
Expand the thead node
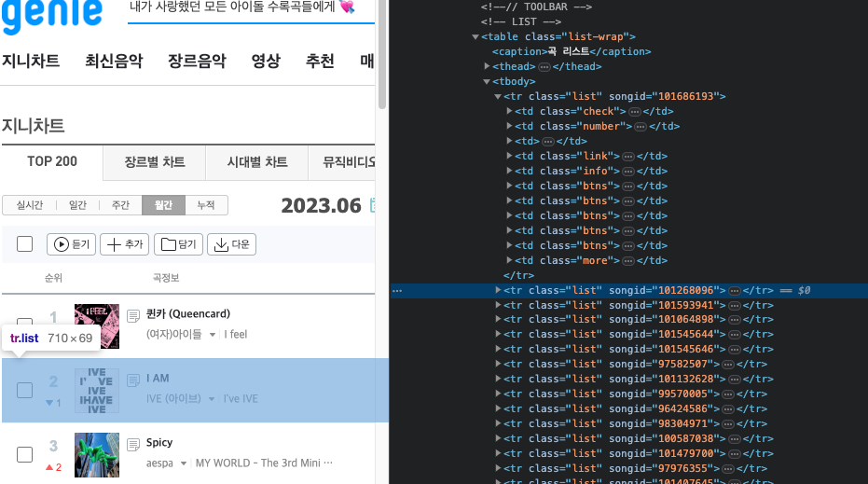coord(487,66)
